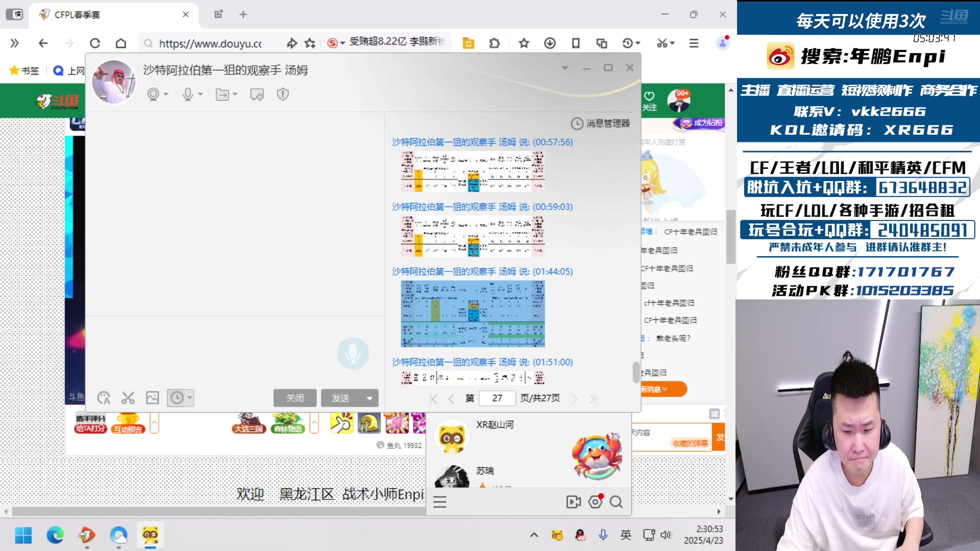
Task: Click the douyu URL address bar
Action: (210, 43)
